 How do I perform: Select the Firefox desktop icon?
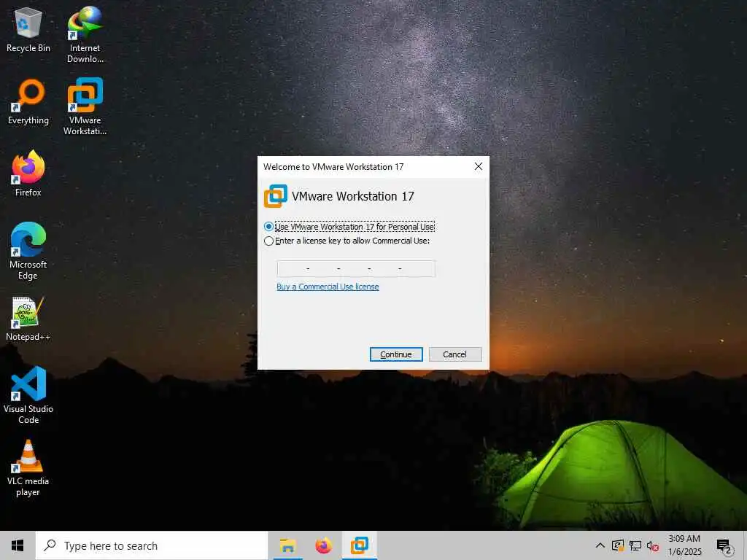pyautogui.click(x=28, y=174)
